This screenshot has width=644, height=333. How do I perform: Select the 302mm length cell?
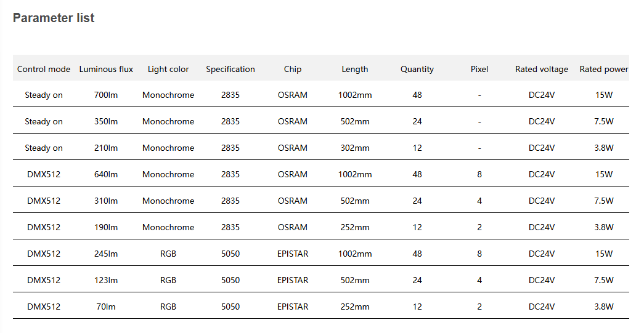click(355, 148)
